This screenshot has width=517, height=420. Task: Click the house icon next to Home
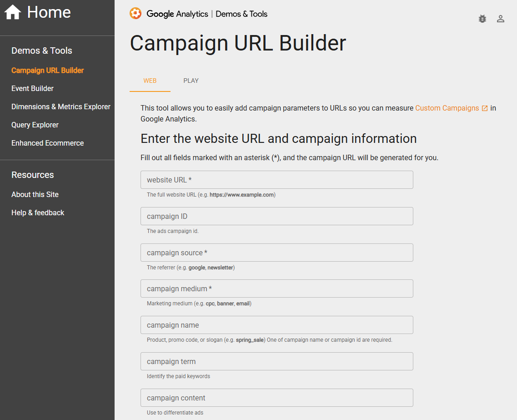pyautogui.click(x=13, y=13)
